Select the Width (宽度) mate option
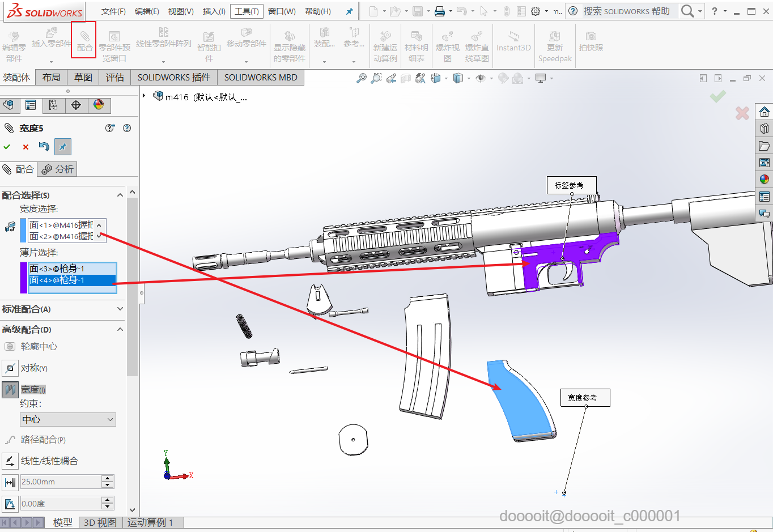Image resolution: width=773 pixels, height=532 pixels. [x=10, y=390]
